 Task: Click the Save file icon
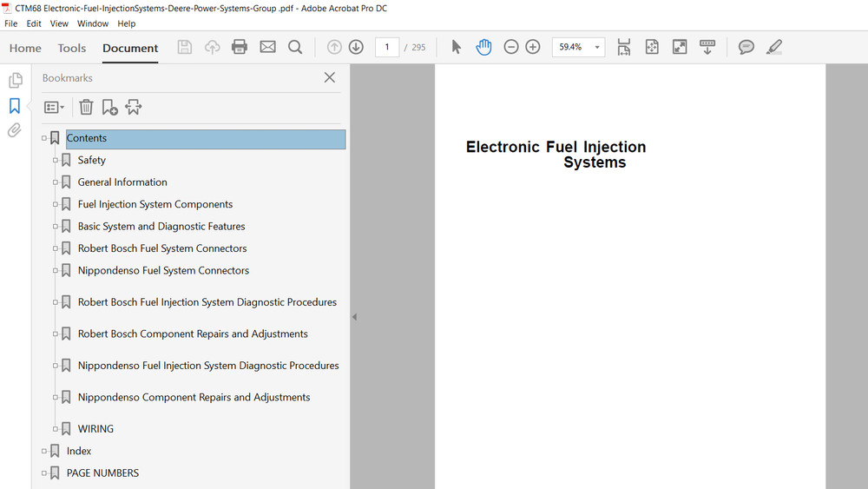coord(184,47)
